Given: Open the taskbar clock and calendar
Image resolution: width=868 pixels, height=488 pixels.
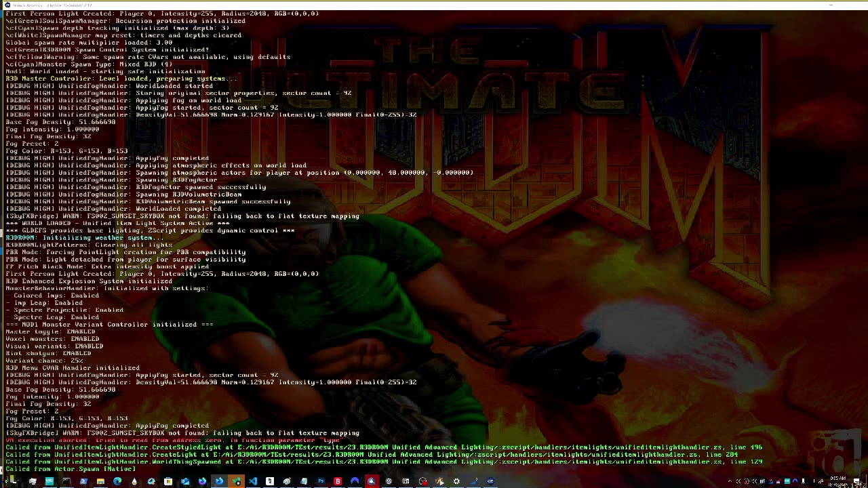Looking at the screenshot, I should click(x=837, y=481).
